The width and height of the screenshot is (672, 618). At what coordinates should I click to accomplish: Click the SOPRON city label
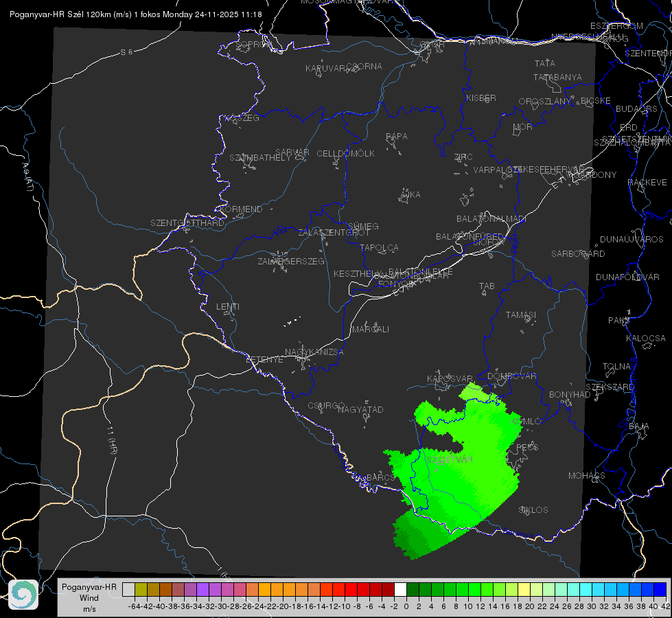pyautogui.click(x=254, y=44)
